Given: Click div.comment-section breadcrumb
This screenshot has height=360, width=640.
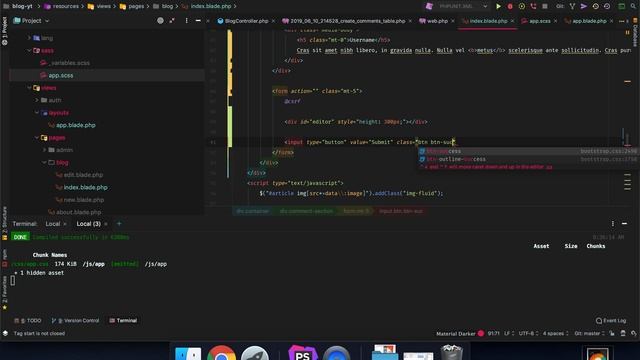Looking at the screenshot, I should click(306, 211).
